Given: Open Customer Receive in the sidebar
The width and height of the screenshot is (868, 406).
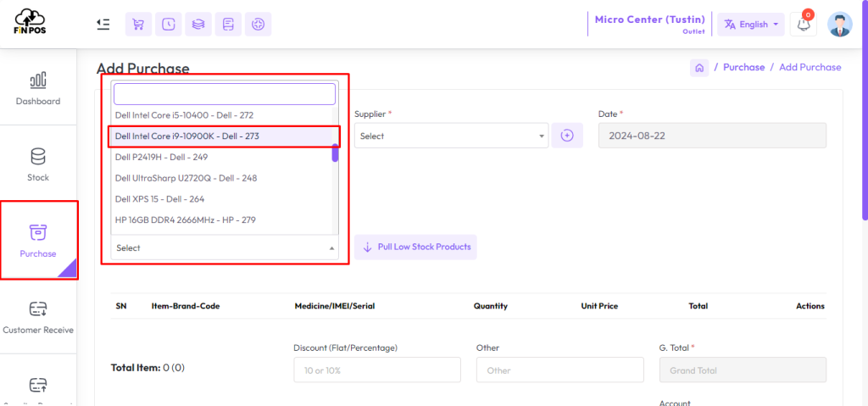Looking at the screenshot, I should pos(38,317).
